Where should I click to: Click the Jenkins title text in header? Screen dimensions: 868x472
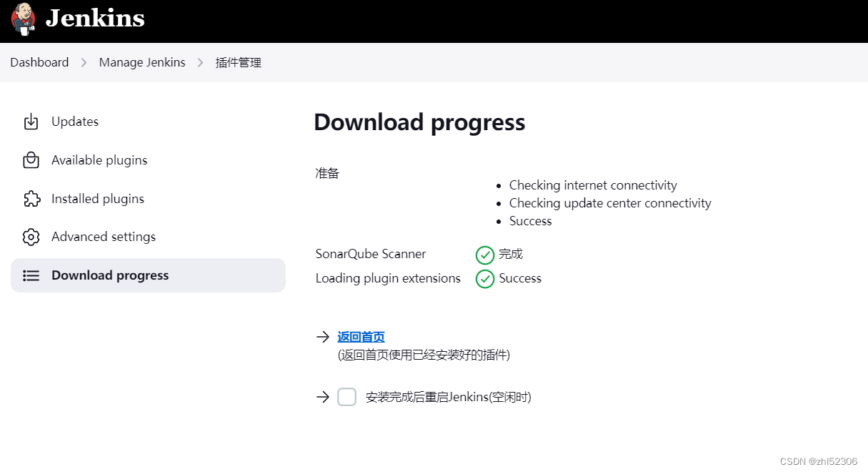click(95, 19)
